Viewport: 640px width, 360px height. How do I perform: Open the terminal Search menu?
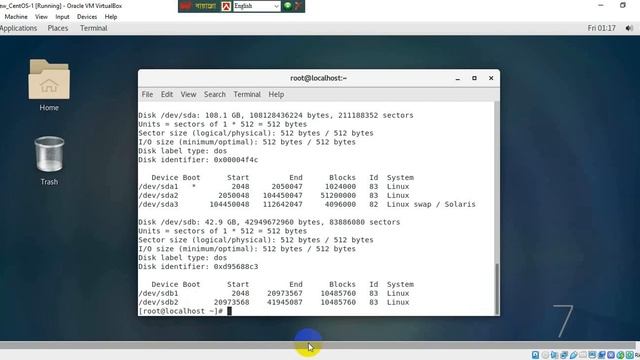click(x=215, y=94)
